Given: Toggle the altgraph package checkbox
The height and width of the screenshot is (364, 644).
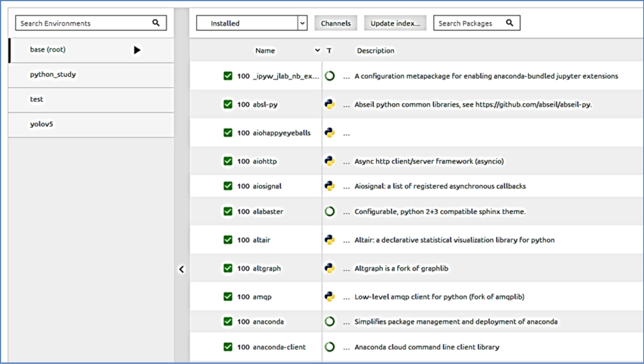Looking at the screenshot, I should click(x=228, y=268).
